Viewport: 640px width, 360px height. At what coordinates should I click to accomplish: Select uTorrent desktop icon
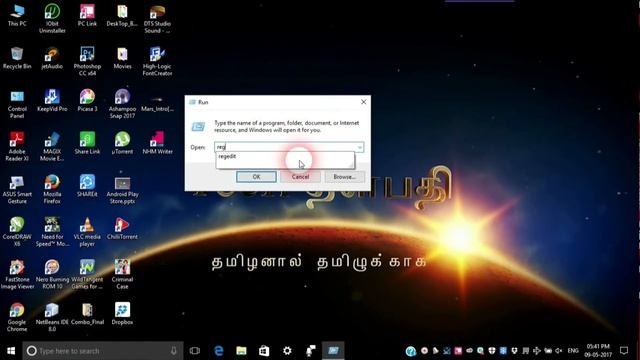[x=122, y=143]
